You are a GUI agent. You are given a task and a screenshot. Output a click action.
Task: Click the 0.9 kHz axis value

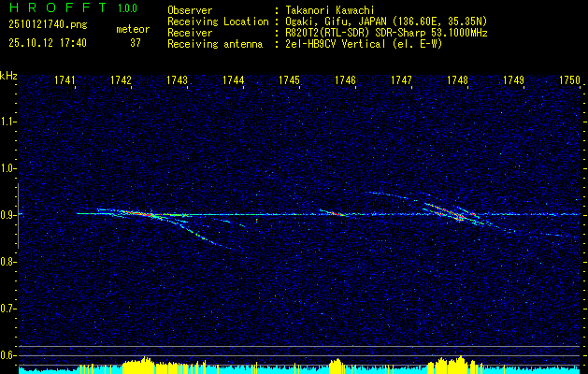click(7, 215)
